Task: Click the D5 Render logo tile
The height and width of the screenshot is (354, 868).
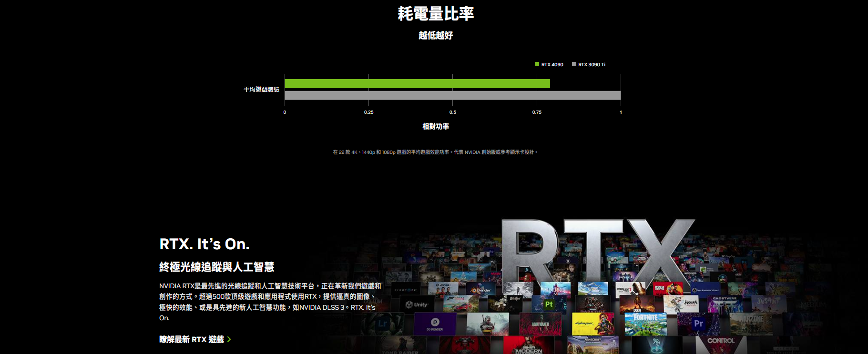Action: point(435,324)
